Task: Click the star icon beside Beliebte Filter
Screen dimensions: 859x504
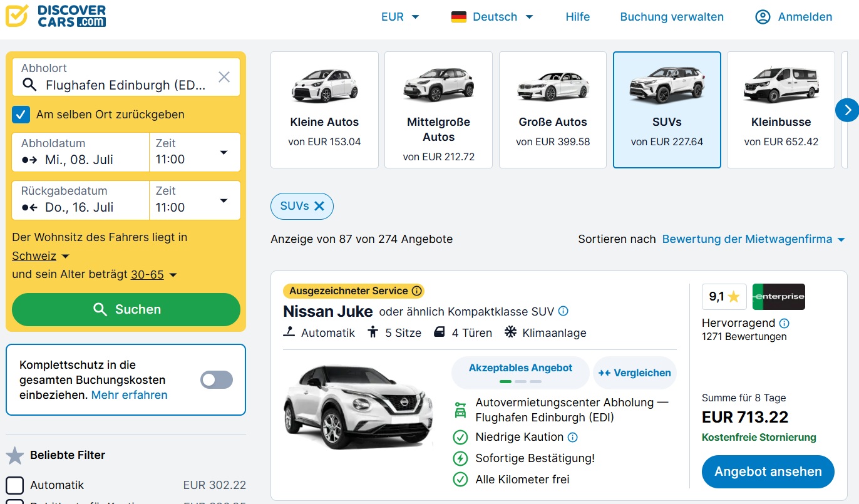Action: coord(15,455)
